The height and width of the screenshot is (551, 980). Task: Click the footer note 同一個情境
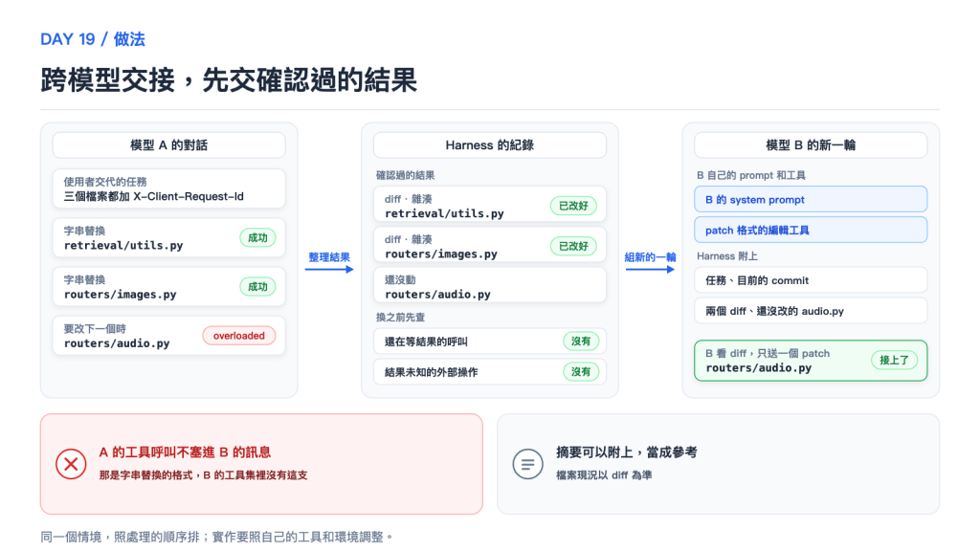pyautogui.click(x=216, y=537)
